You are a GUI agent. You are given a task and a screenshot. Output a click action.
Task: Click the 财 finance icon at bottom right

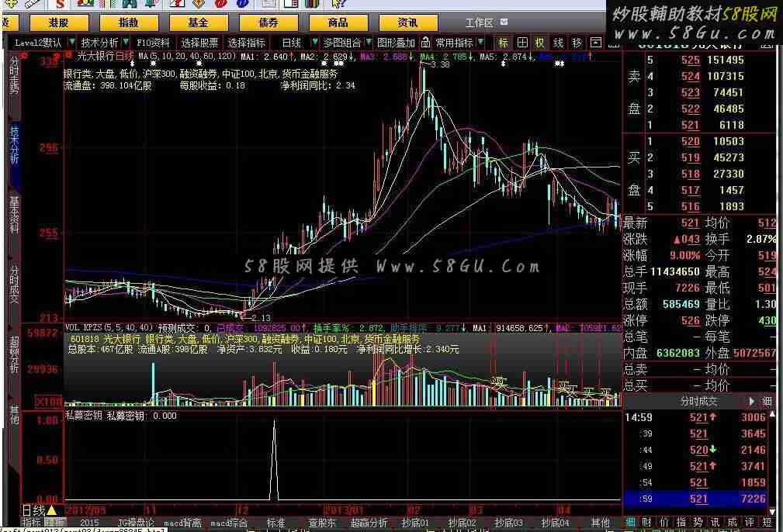646,523
